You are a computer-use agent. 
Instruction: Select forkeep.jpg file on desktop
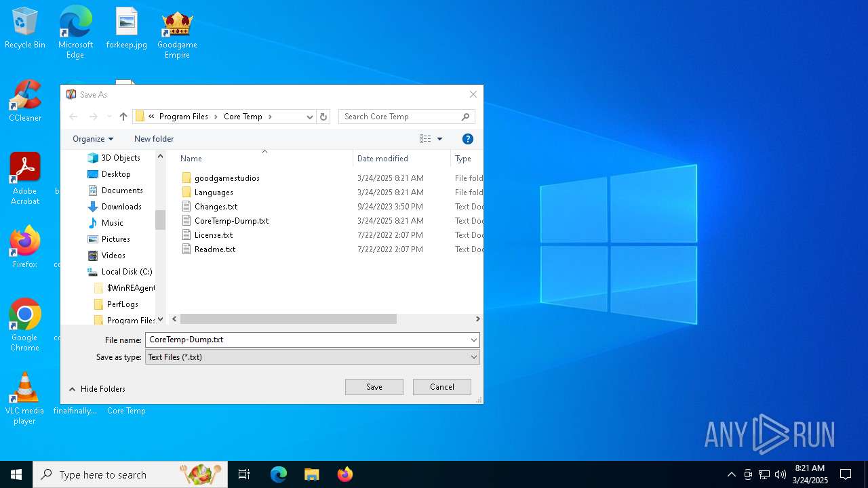click(x=126, y=28)
